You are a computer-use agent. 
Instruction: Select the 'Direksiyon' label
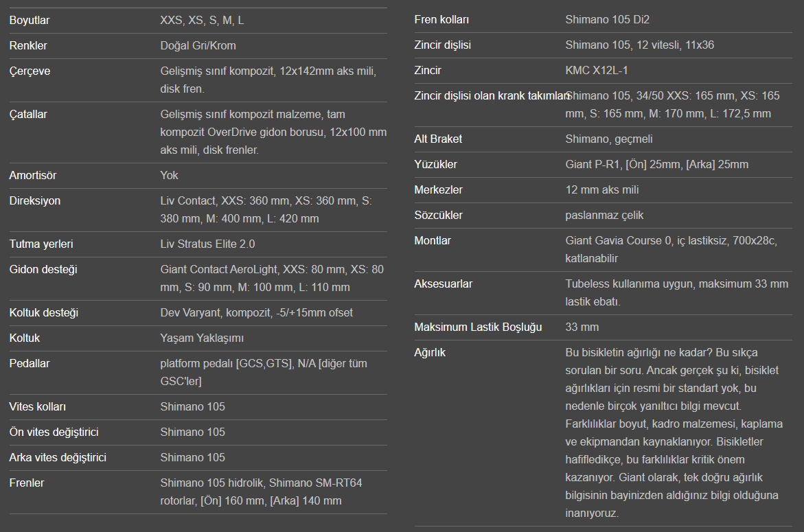(x=35, y=201)
